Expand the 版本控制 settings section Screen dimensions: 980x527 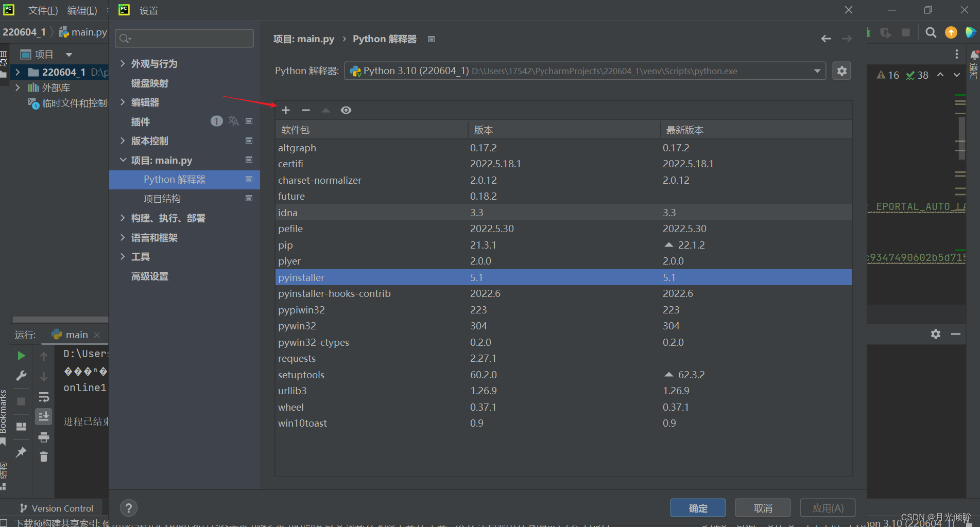[x=123, y=140]
